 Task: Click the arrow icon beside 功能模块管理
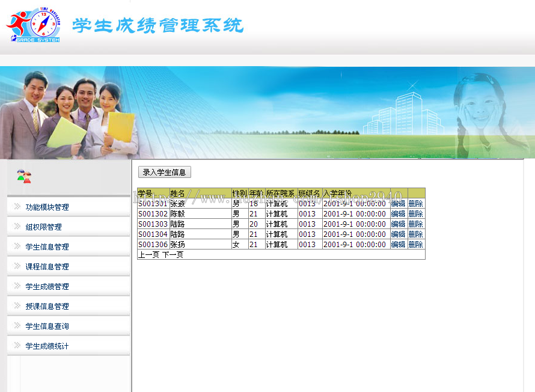pos(17,207)
